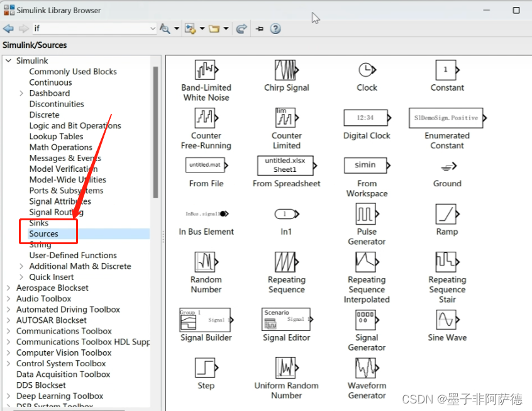The height and width of the screenshot is (411, 532).
Task: Go forward with the right arrow button
Action: pyautogui.click(x=23, y=28)
